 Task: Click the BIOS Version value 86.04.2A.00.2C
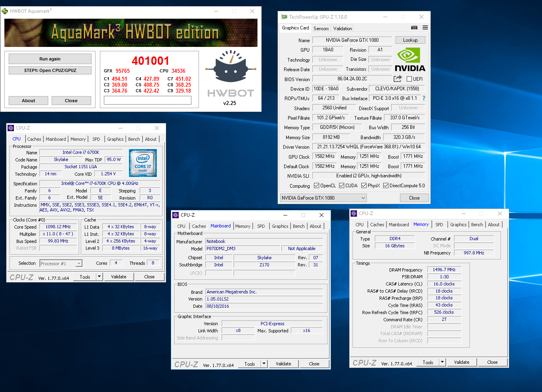pyautogui.click(x=352, y=79)
